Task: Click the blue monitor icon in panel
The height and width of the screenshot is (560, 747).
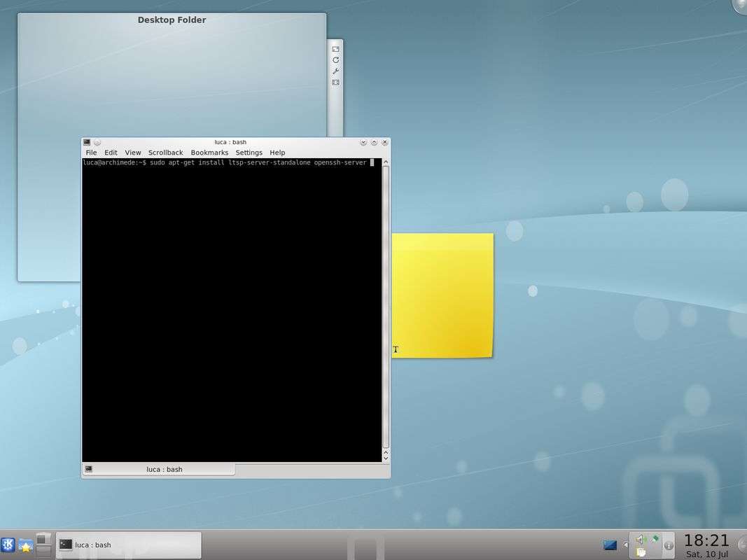Action: (610, 545)
